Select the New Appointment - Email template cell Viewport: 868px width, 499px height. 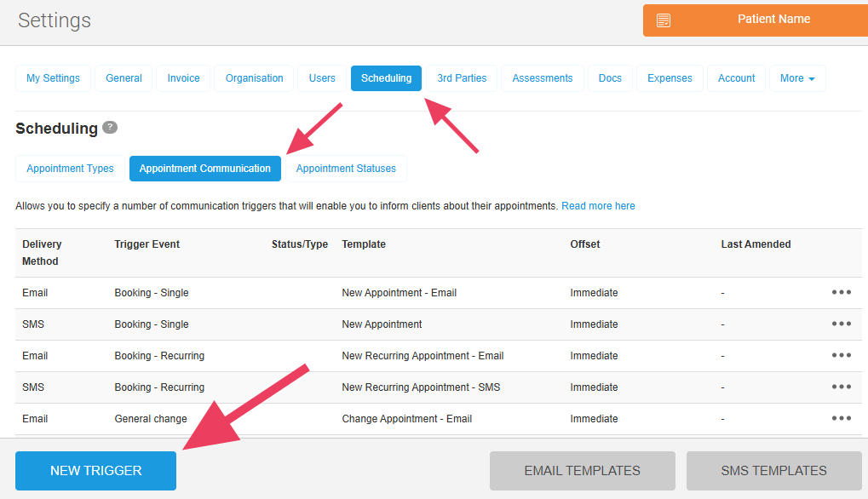pos(399,293)
